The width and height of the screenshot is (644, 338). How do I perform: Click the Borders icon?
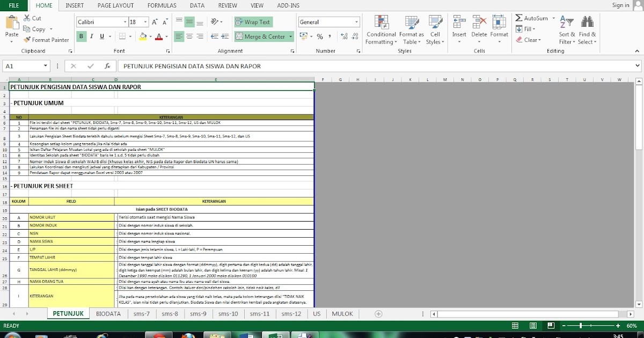pos(122,36)
